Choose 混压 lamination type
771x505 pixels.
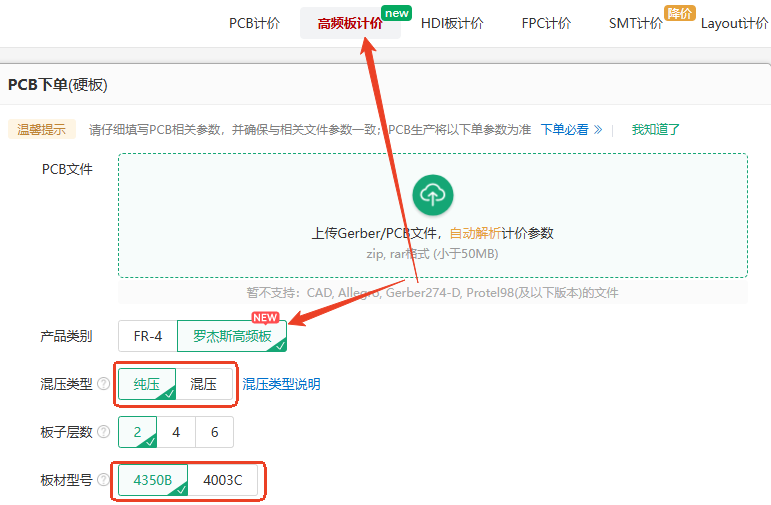[204, 384]
